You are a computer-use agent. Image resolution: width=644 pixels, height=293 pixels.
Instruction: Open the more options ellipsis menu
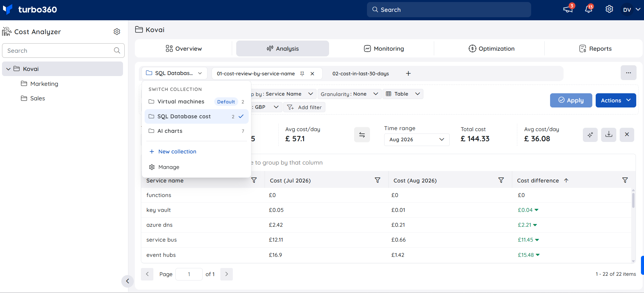628,73
